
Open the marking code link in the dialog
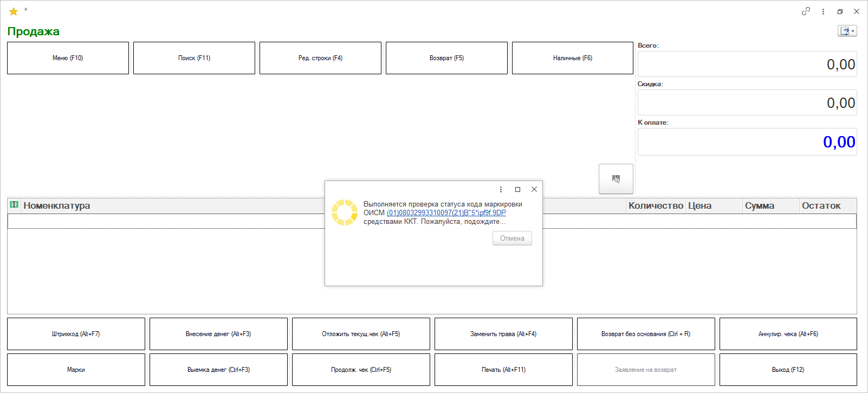[446, 213]
